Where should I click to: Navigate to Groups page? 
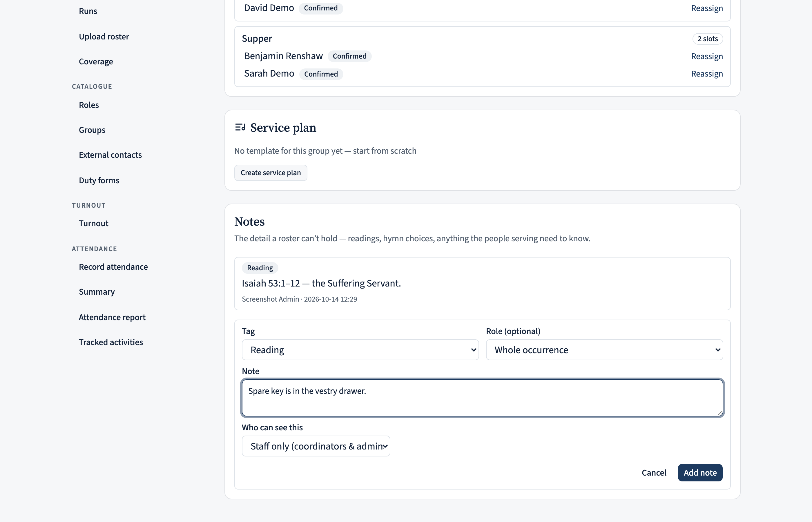pos(92,130)
